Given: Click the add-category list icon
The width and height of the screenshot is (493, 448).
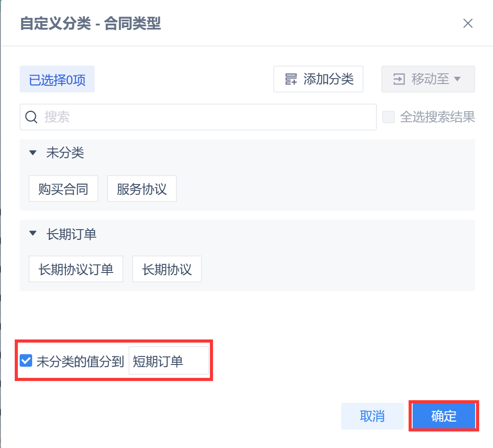Looking at the screenshot, I should (291, 80).
